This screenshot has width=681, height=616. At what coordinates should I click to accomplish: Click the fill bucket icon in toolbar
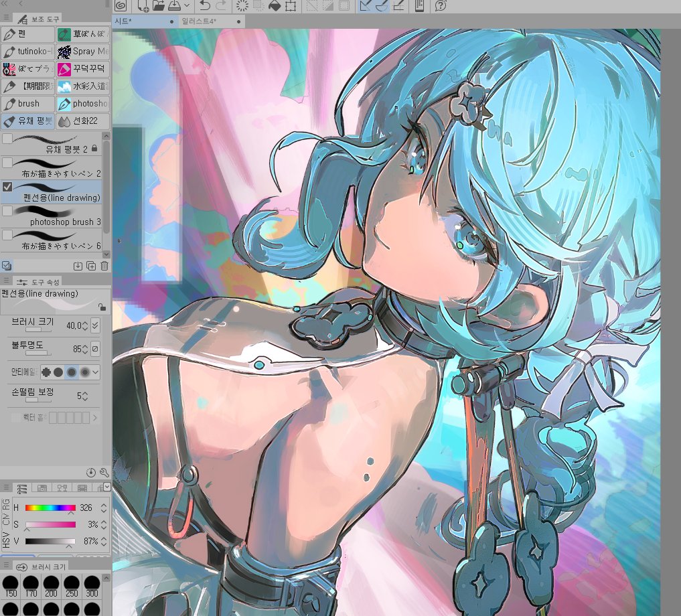pyautogui.click(x=275, y=5)
